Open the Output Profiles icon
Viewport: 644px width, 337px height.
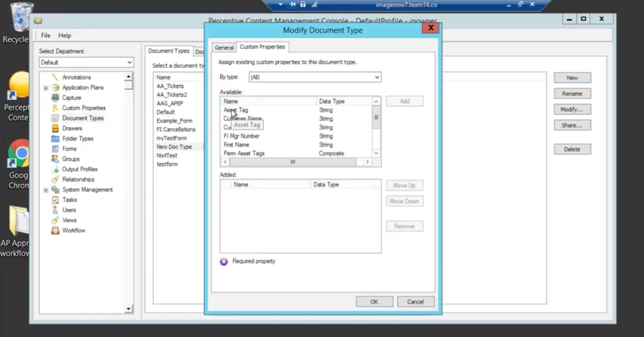click(x=55, y=169)
